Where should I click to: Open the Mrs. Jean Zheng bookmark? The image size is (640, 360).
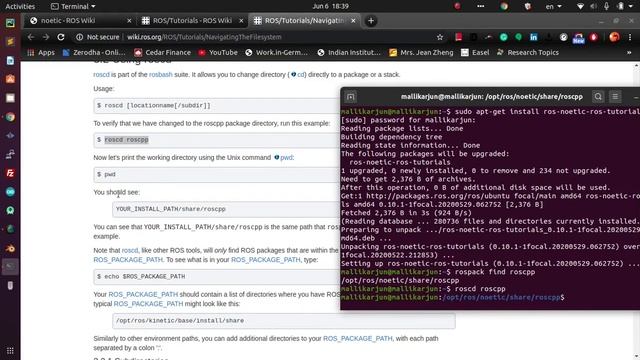coord(421,53)
